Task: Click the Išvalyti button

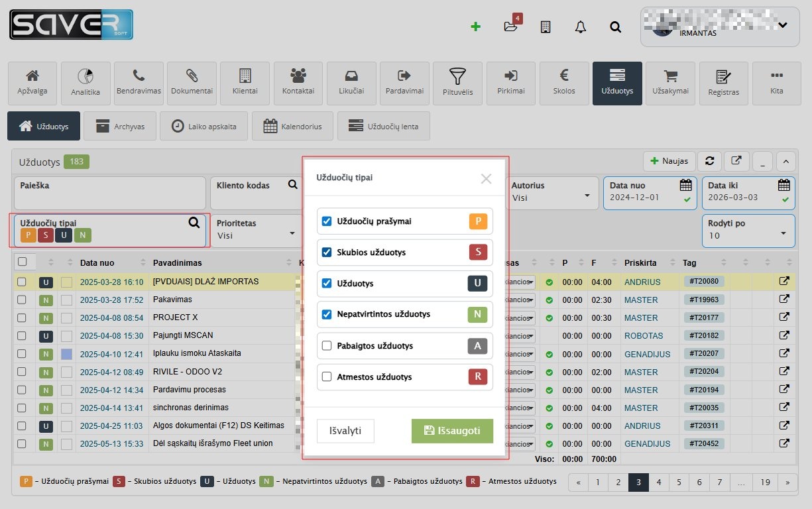Action: click(x=345, y=431)
